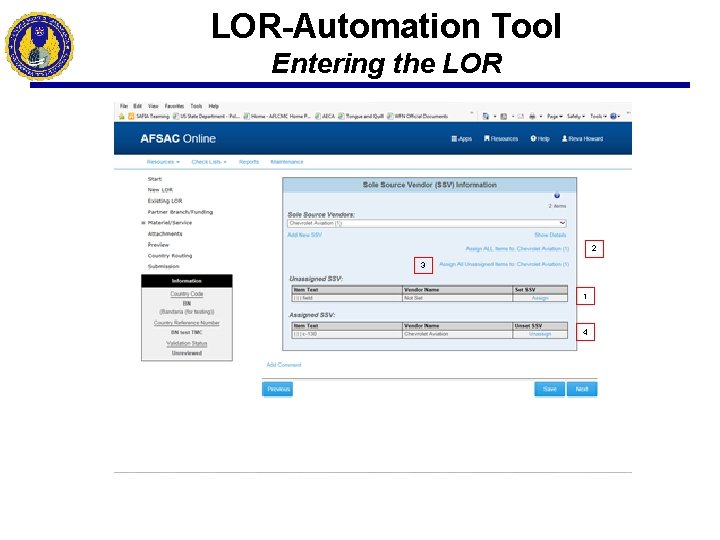
Task: Open the browser View menu
Action: (153, 106)
